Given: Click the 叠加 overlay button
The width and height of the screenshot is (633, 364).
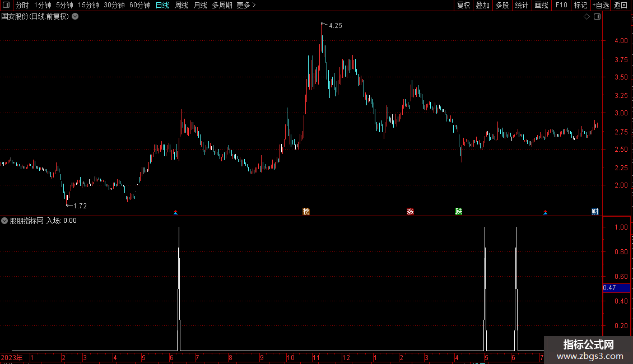Looking at the screenshot, I should click(x=482, y=5).
